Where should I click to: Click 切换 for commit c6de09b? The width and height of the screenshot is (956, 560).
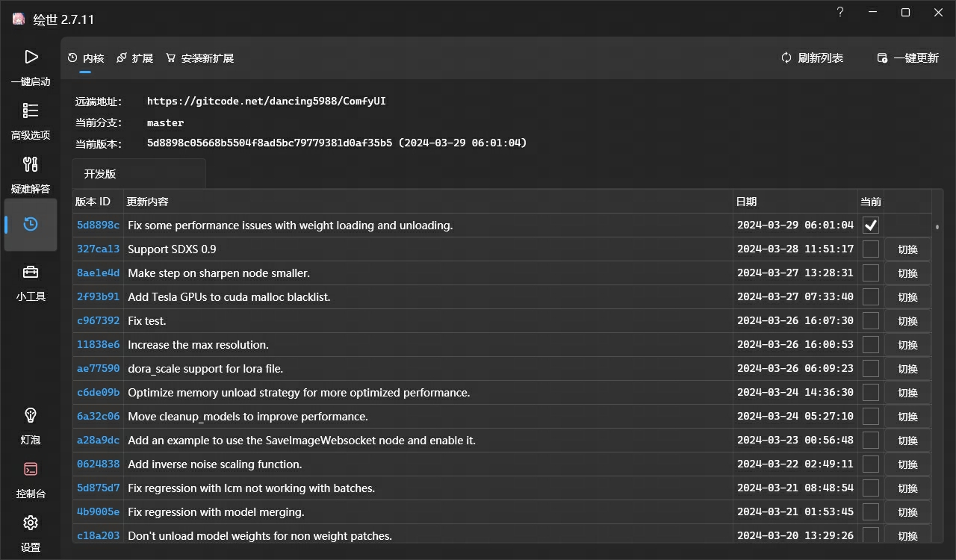(907, 393)
